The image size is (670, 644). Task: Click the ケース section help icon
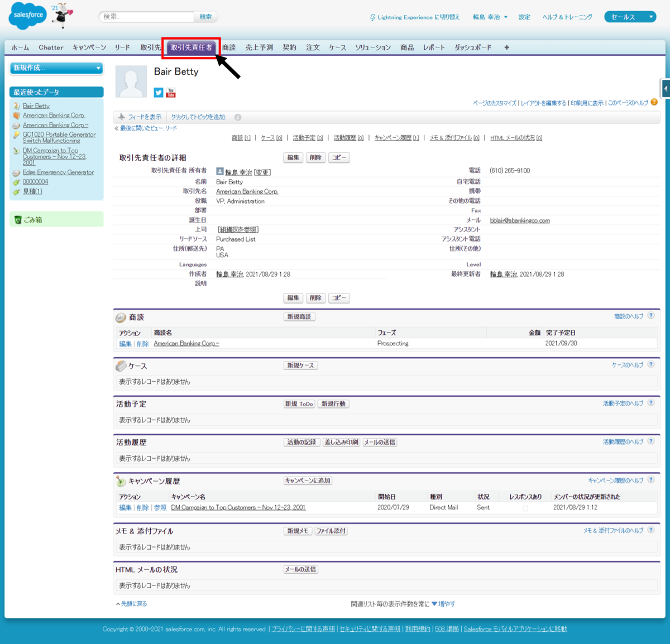tap(650, 364)
